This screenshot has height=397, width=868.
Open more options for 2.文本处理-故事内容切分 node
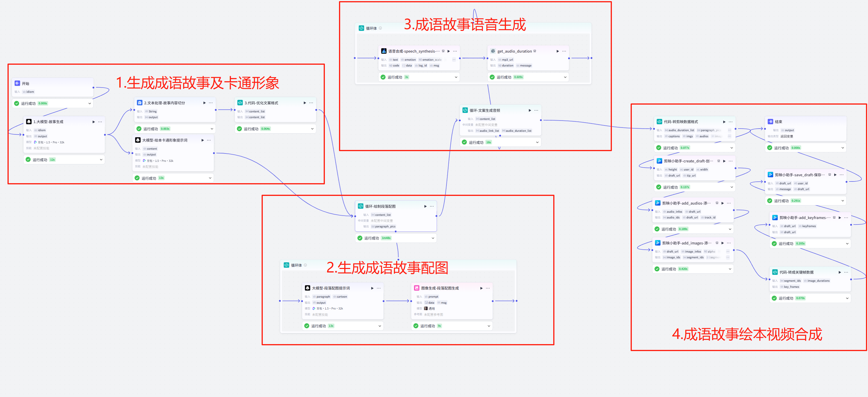211,103
